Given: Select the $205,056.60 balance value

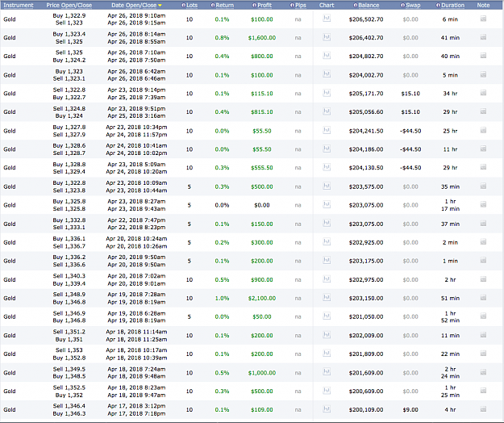Looking at the screenshot, I should (366, 111).
